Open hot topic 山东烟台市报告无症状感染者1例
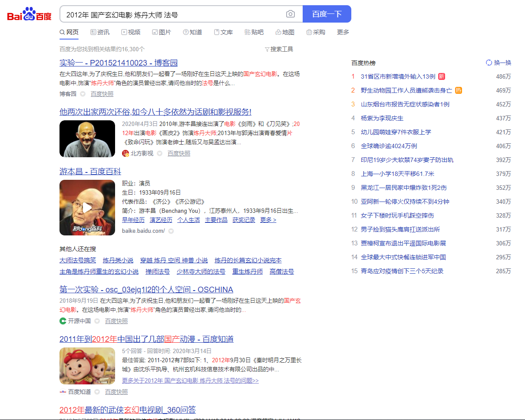Viewport: 525px width, 420px height. (x=405, y=104)
